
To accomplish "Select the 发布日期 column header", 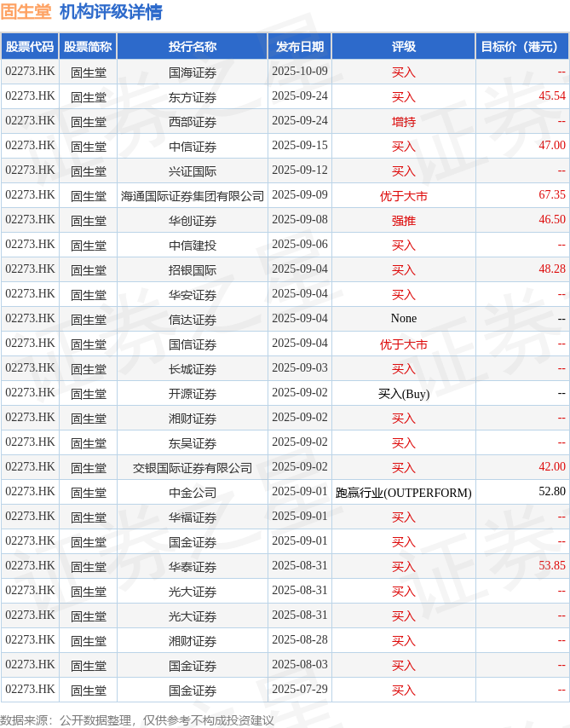I will (300, 46).
